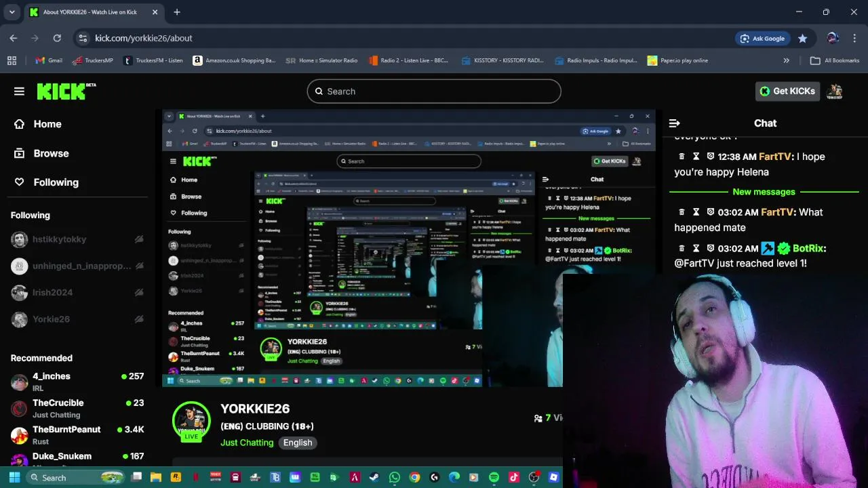
Task: Open Chrome's three-dot menu
Action: point(854,39)
